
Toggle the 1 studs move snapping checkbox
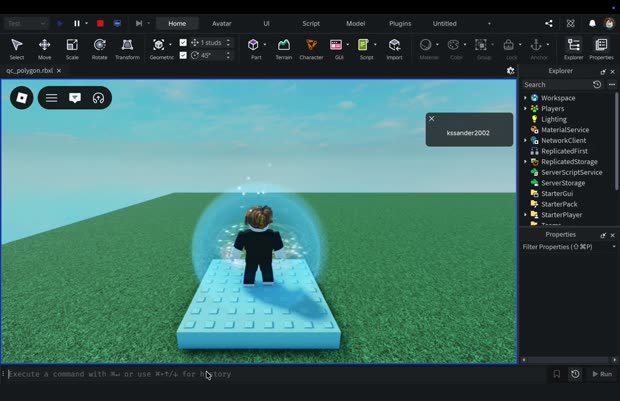click(183, 42)
